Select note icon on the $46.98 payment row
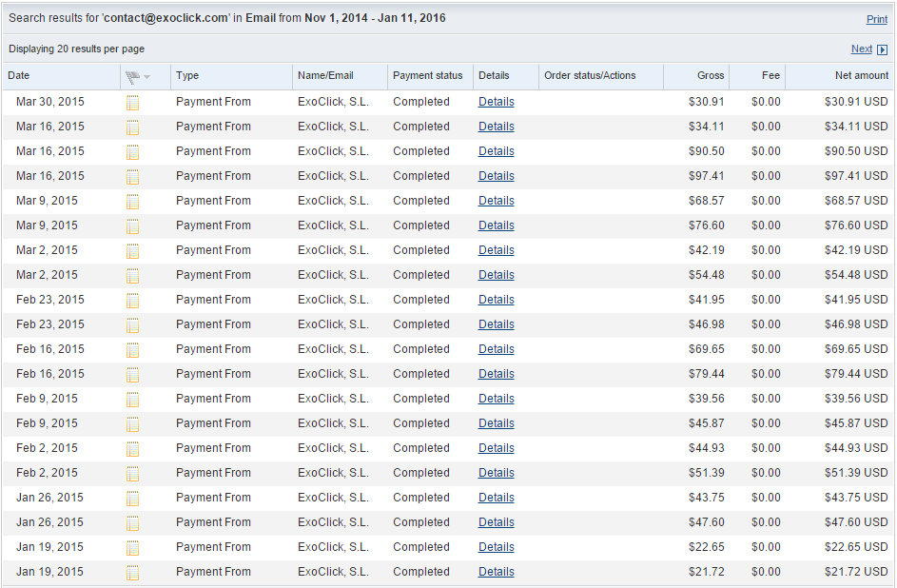Viewport: 897px width, 588px height. point(133,325)
